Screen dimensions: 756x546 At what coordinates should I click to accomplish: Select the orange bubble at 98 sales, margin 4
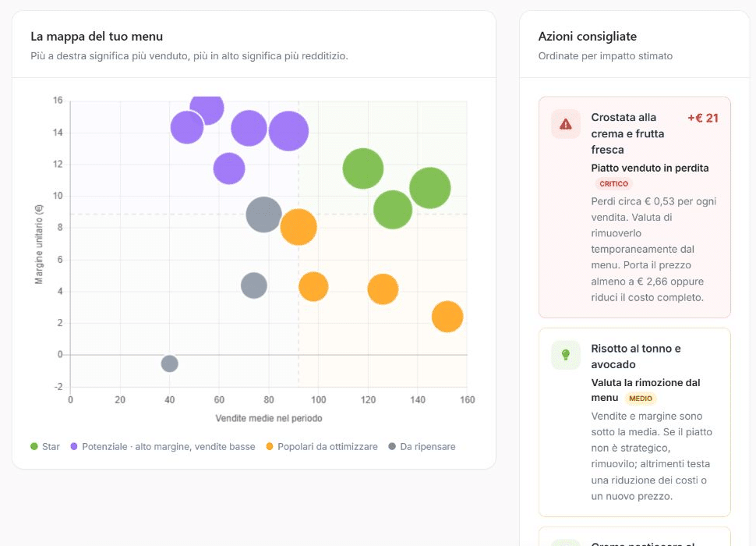(x=313, y=286)
